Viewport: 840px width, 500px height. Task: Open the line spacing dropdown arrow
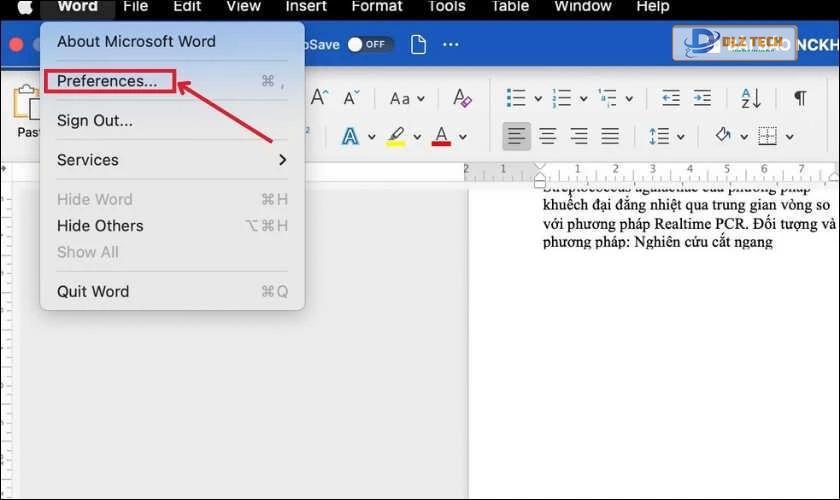click(x=680, y=137)
